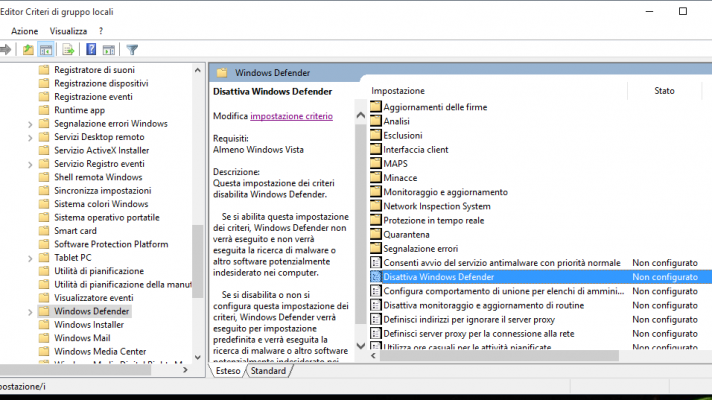Open the Visualizza menu
Viewport: 712px width, 400px height.
(68, 31)
